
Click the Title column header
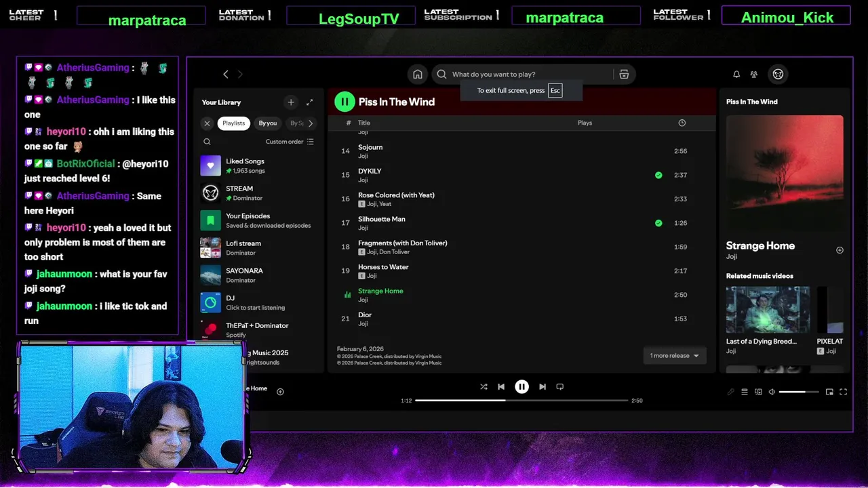tap(364, 123)
